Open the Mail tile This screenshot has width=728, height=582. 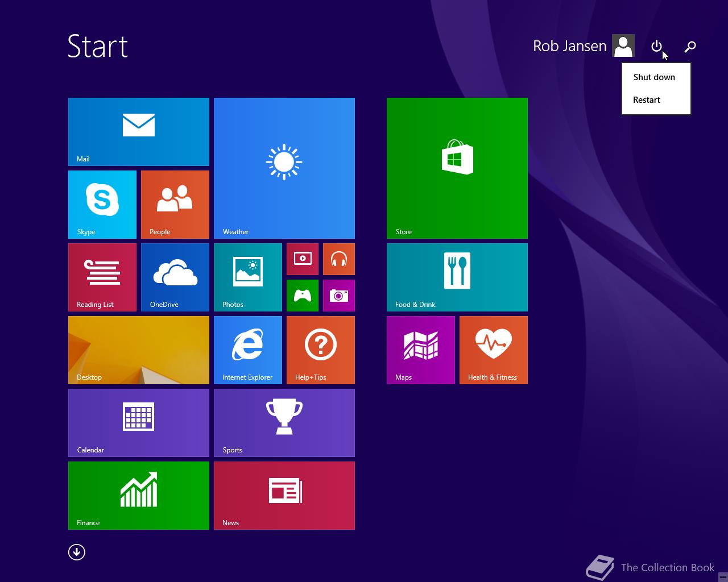[139, 132]
